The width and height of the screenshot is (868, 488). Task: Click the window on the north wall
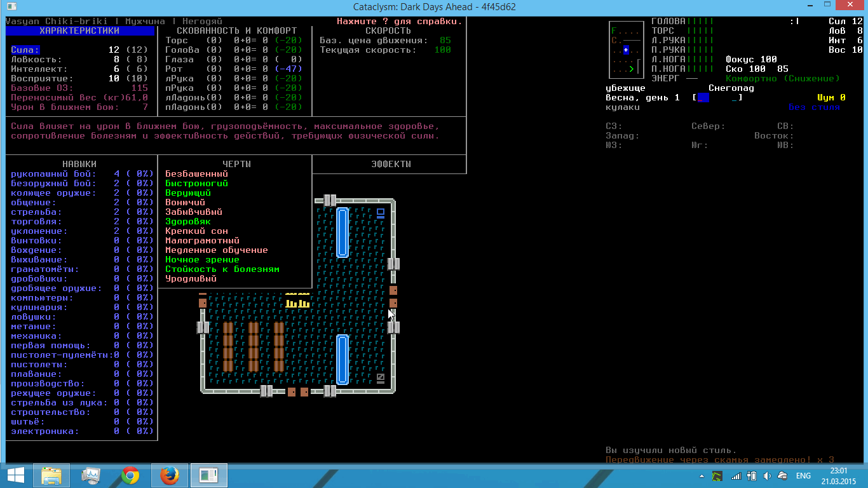pos(330,201)
